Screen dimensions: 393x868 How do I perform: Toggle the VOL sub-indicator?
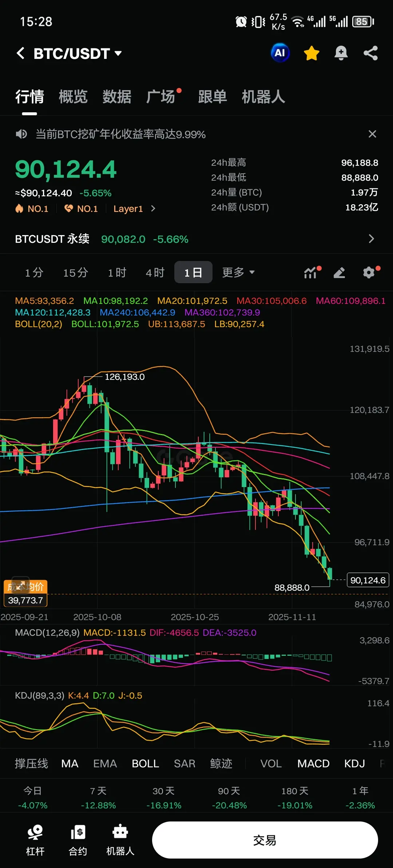click(271, 764)
